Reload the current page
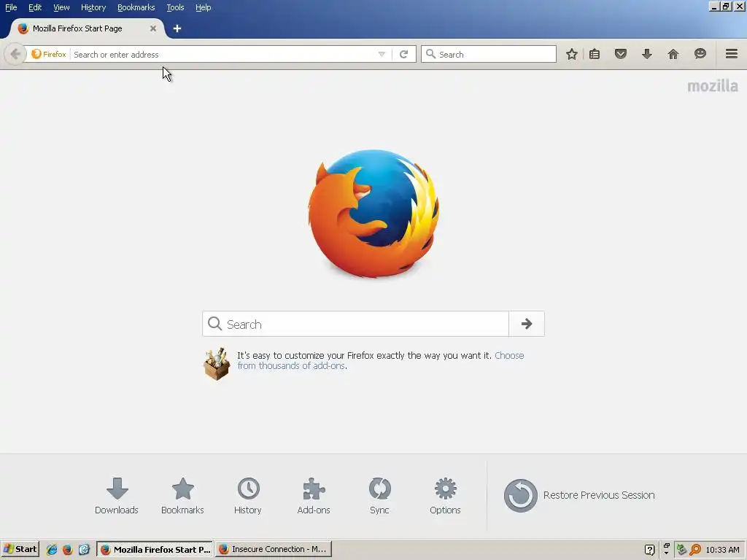Image resolution: width=747 pixels, height=560 pixels. point(403,54)
